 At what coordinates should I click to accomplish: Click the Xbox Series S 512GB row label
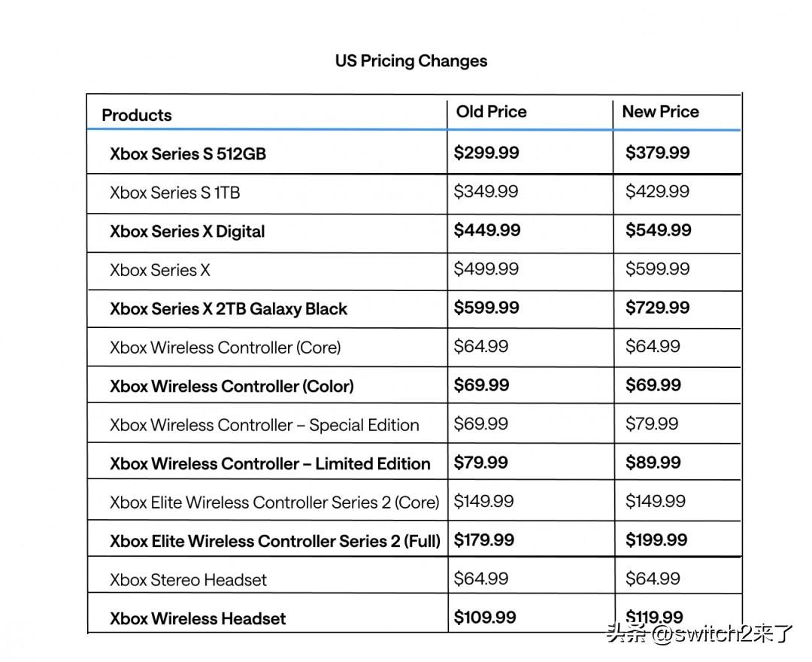[x=188, y=154]
